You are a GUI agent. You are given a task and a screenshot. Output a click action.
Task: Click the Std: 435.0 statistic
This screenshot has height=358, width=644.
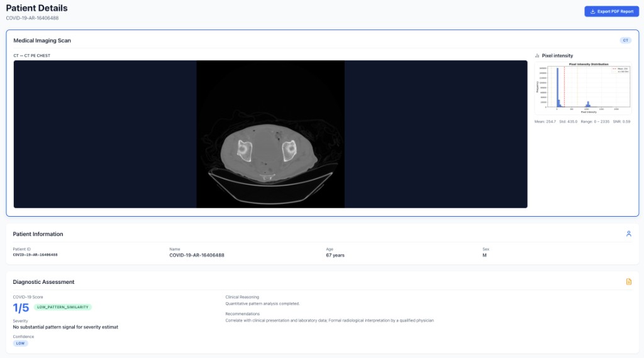(568, 122)
